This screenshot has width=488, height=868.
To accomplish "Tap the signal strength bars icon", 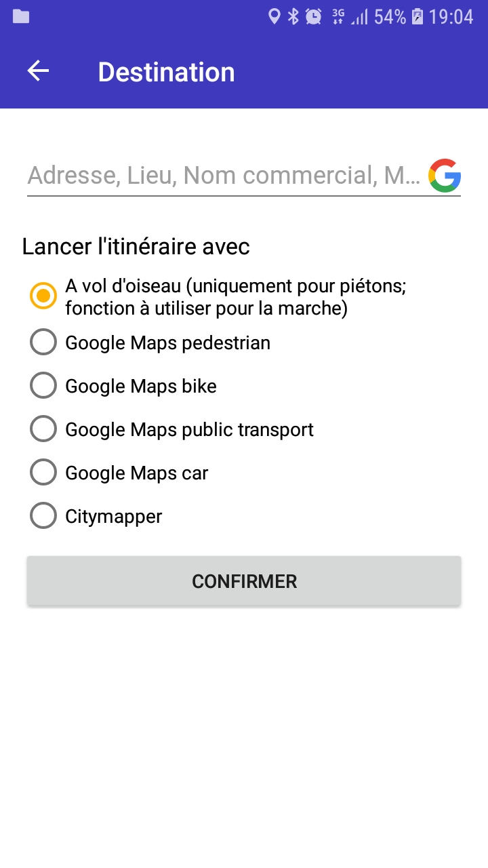I will tap(359, 16).
